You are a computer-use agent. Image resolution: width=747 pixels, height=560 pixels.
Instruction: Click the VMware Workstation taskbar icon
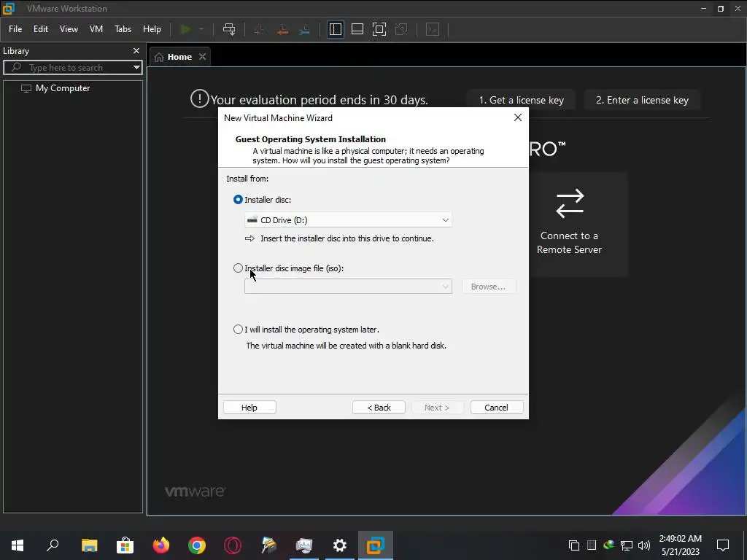click(x=376, y=545)
